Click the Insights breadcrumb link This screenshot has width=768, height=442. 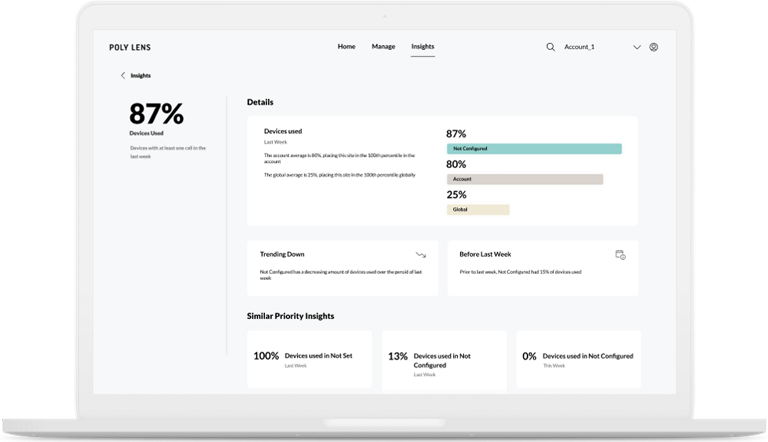[x=141, y=75]
